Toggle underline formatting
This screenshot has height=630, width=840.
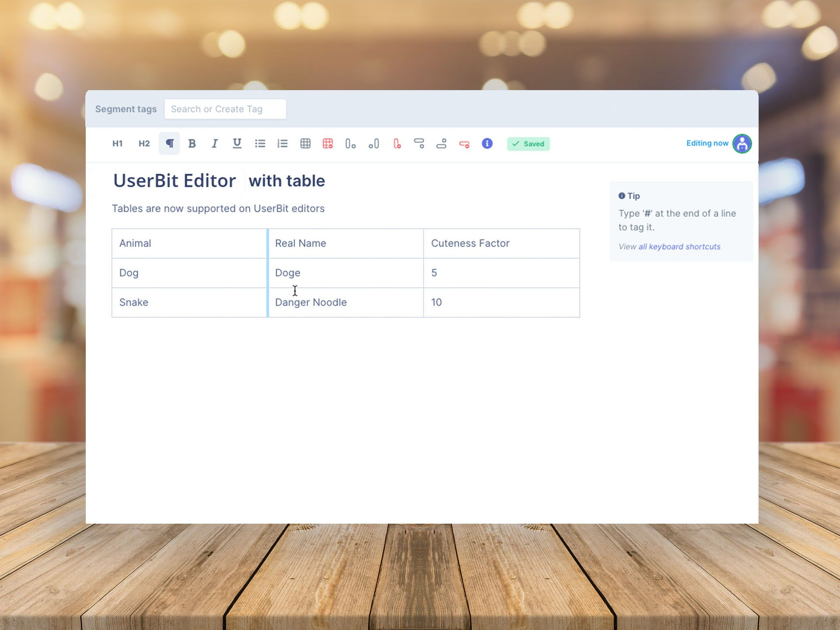(x=237, y=143)
